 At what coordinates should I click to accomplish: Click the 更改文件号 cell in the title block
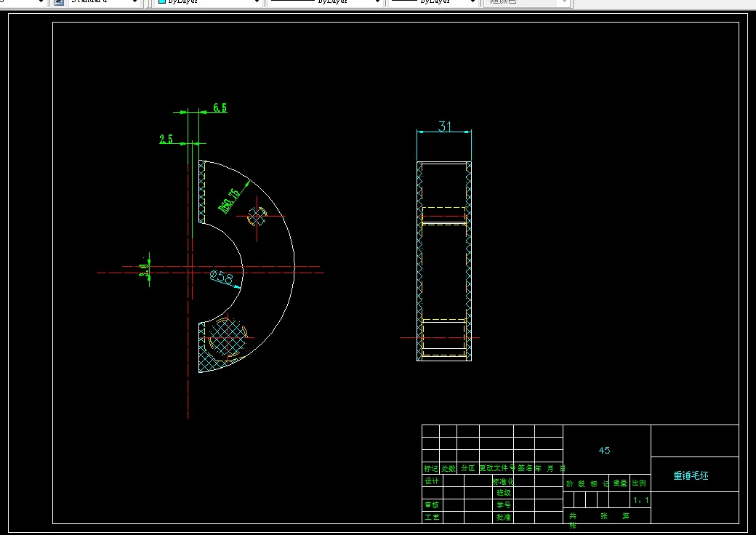click(496, 468)
